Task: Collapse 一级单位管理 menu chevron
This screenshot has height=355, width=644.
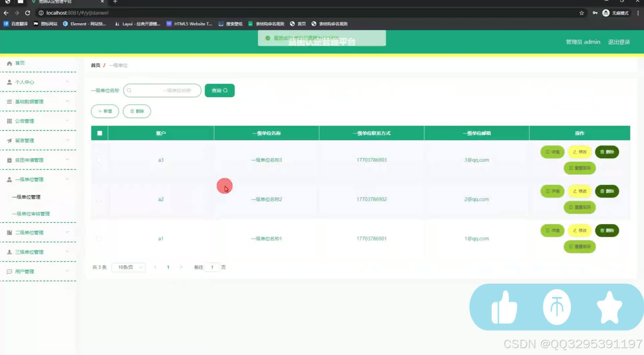Action: tap(67, 179)
